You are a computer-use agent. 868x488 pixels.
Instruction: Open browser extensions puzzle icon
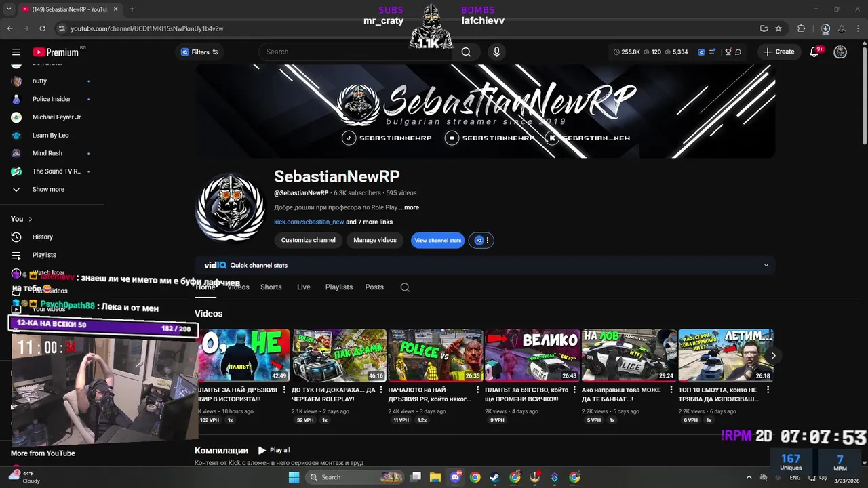click(x=801, y=28)
